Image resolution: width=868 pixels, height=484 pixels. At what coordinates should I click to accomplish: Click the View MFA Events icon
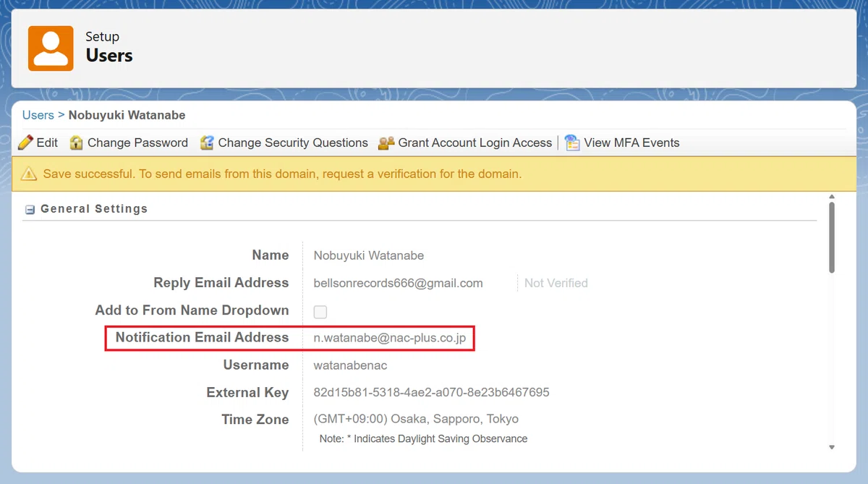tap(573, 143)
